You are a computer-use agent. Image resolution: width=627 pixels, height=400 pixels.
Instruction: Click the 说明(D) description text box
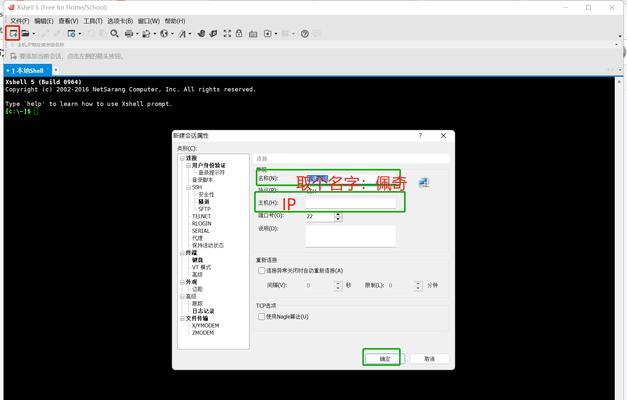351,236
